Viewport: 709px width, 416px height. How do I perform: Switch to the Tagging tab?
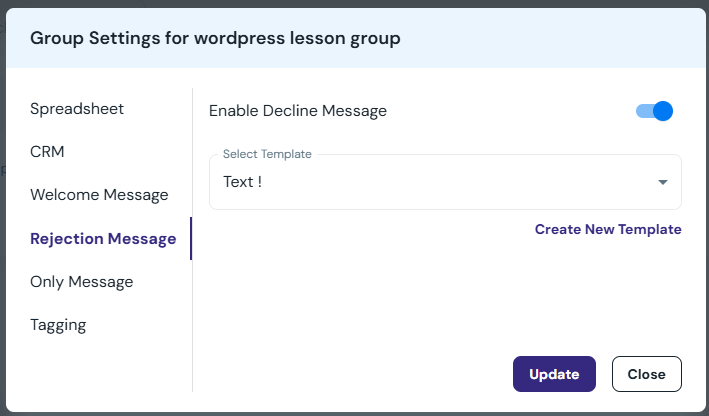pyautogui.click(x=58, y=325)
